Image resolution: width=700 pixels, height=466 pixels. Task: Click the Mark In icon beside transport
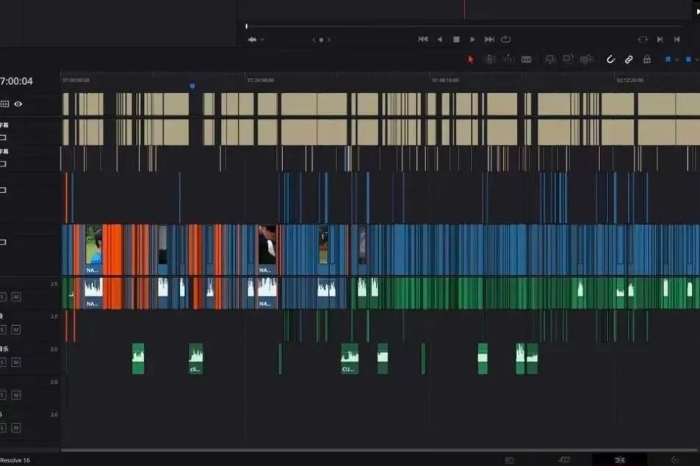tap(660, 39)
